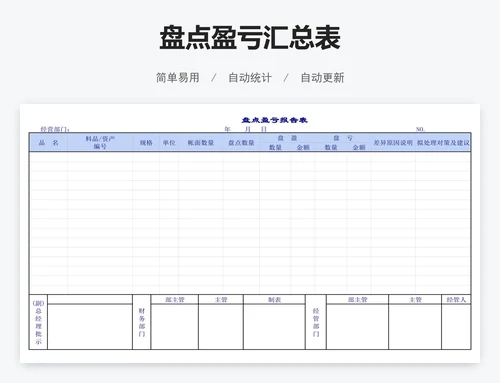Click the vertical (副)总经理批示 label
The height and width of the screenshot is (383, 500).
(38, 322)
